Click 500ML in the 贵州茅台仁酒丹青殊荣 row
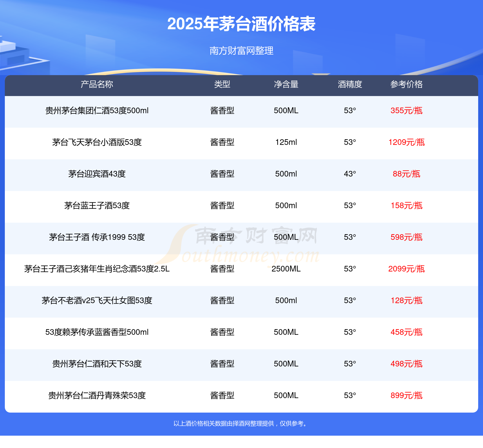The image size is (483, 448). [x=286, y=395]
